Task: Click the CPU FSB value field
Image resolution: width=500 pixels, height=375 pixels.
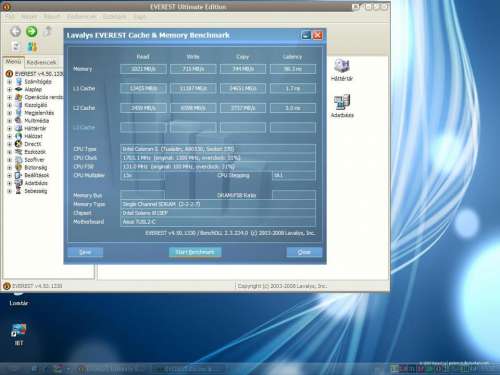Action: coord(218,166)
